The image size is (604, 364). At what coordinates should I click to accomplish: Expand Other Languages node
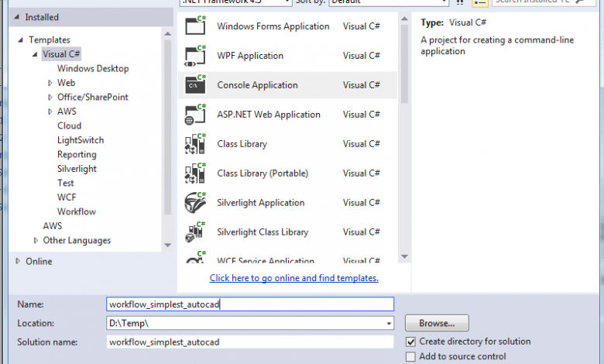point(36,240)
